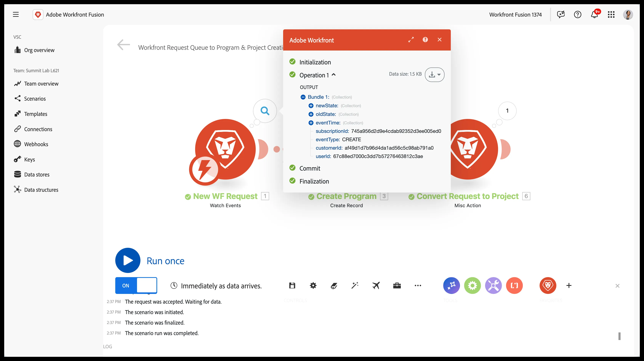Open the user profile avatar
This screenshot has width=644, height=361.
[628, 14]
